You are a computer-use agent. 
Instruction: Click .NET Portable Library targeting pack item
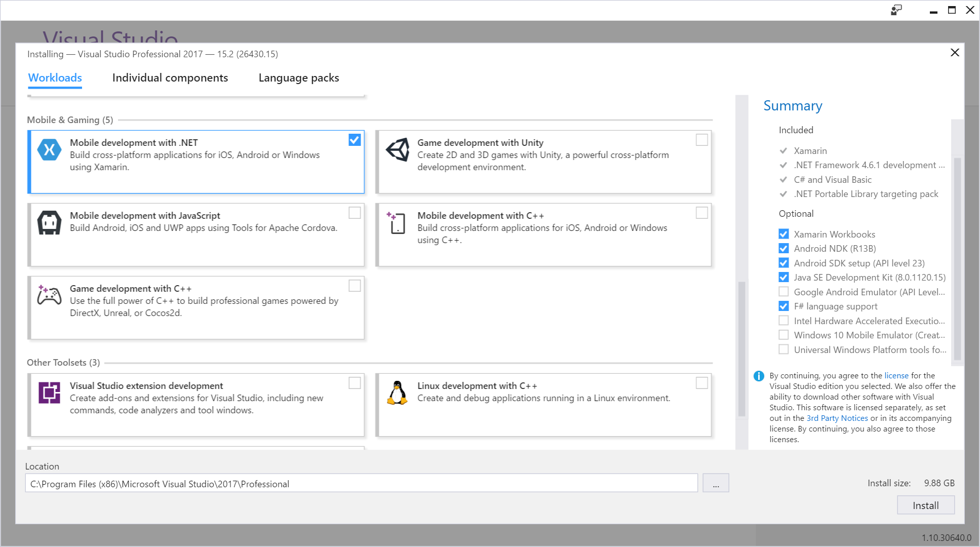(x=866, y=194)
